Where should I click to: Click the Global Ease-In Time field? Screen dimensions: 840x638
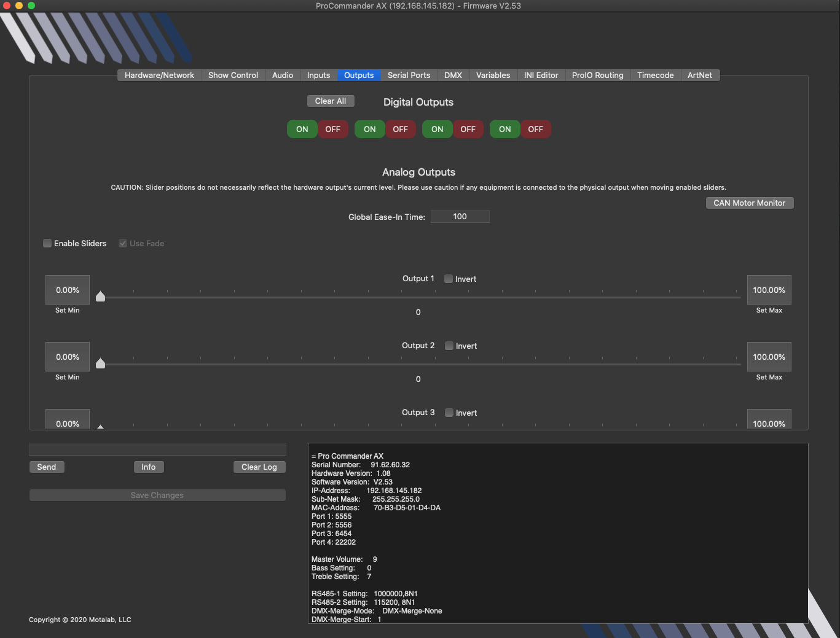click(460, 216)
